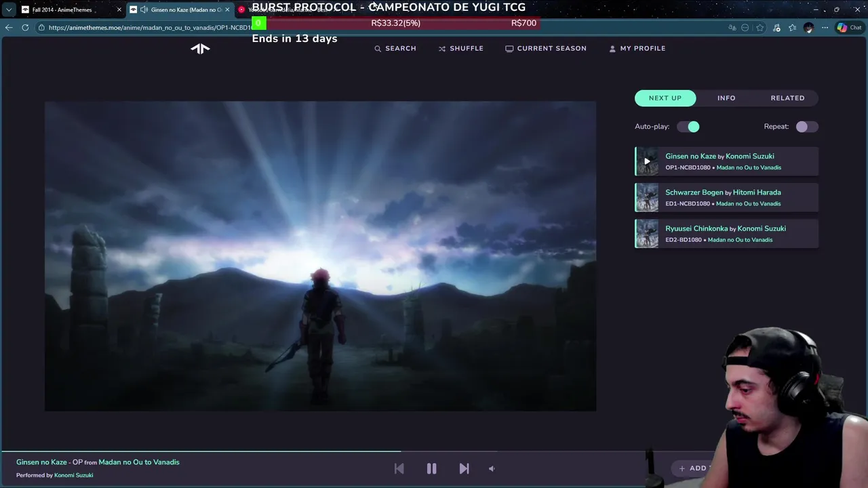Toggle the Auto-play switch
Screen dimensions: 868x488
pos(688,127)
